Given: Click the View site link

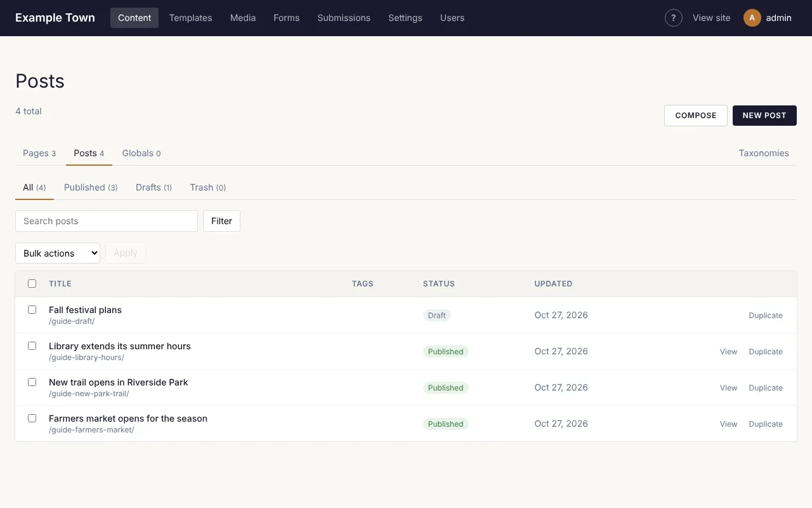Looking at the screenshot, I should 711,18.
